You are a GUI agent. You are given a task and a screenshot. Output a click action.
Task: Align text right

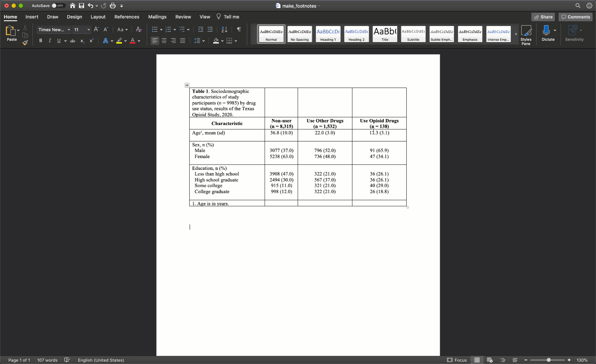pos(173,41)
